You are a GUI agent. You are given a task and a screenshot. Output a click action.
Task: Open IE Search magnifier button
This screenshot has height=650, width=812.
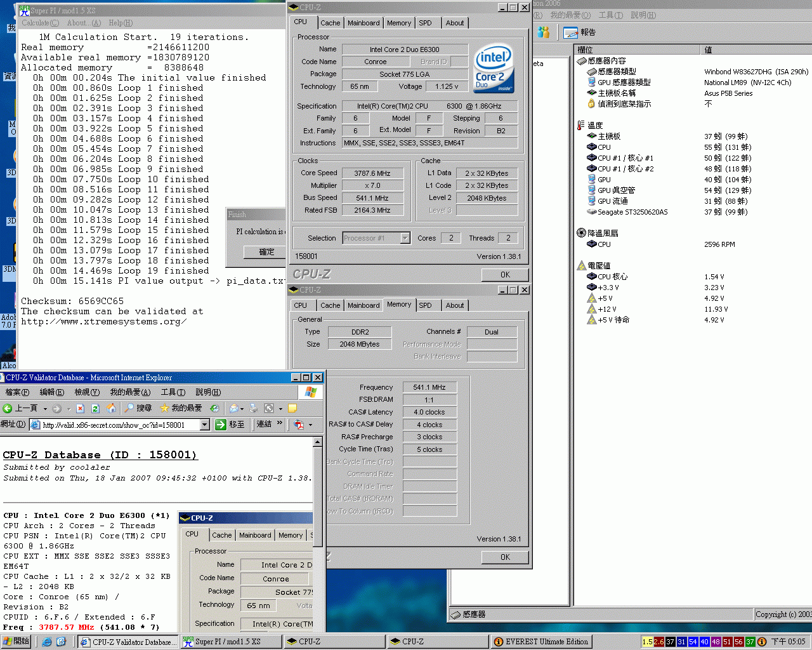coord(138,408)
